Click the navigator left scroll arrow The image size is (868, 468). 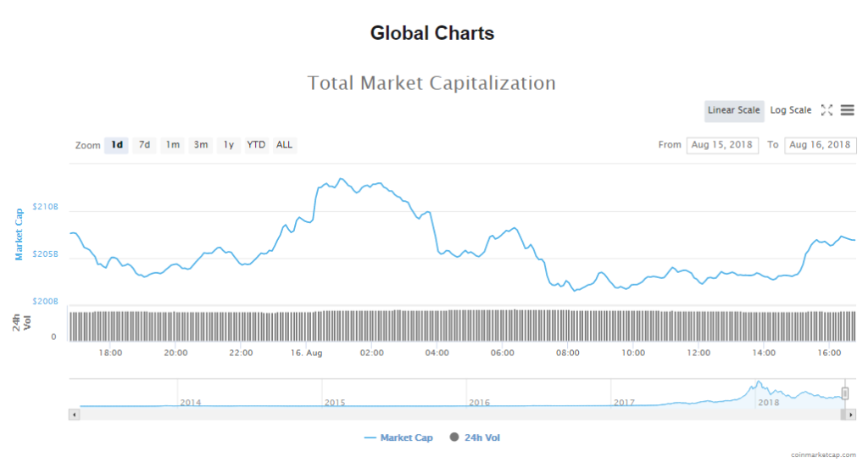coord(75,415)
